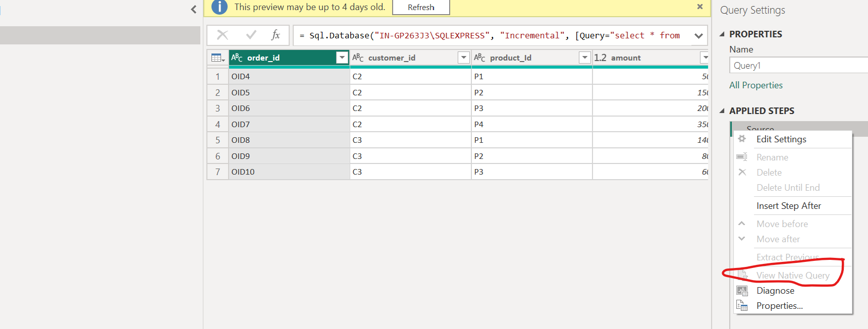
Task: Click the gear icon beside Edit Settings
Action: coord(742,139)
